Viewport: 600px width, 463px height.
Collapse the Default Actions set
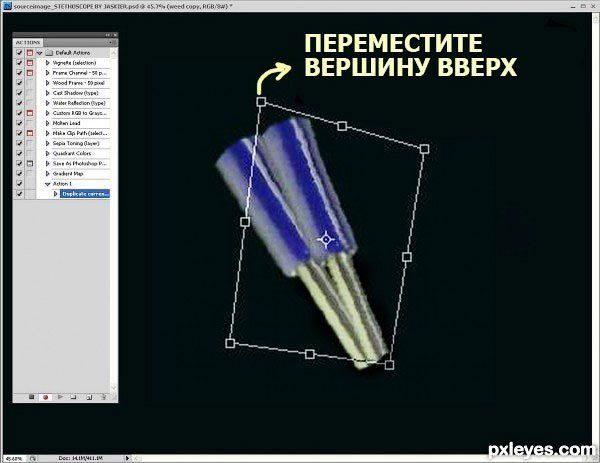(40, 53)
